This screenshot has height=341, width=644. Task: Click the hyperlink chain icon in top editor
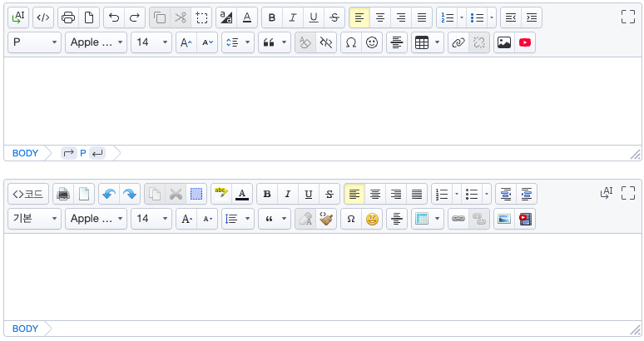457,42
